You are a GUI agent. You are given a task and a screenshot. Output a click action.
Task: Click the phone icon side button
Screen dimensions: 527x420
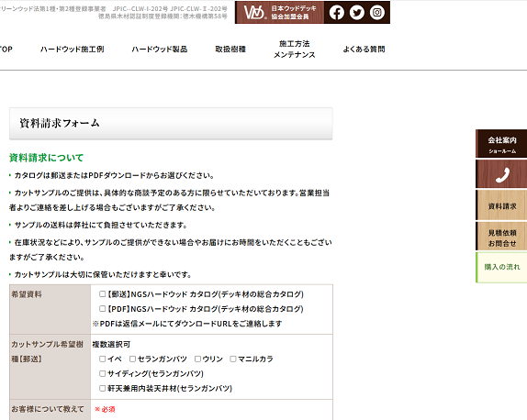point(501,174)
